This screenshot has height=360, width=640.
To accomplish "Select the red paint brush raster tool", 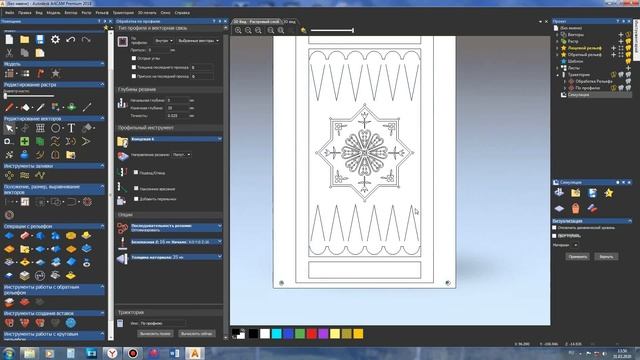I will tap(9, 107).
